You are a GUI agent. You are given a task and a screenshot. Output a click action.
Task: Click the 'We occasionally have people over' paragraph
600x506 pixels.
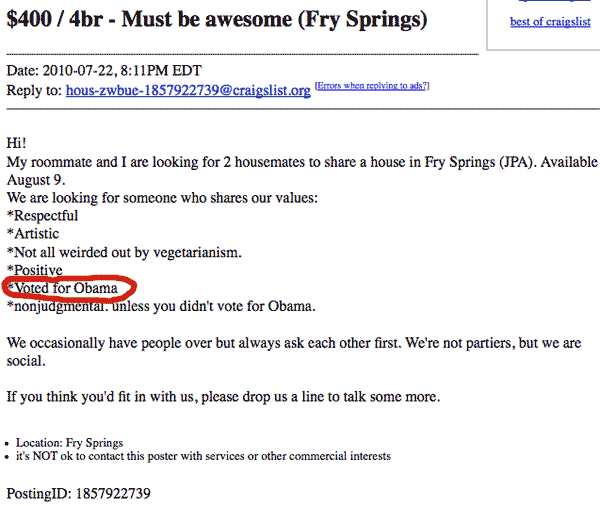[294, 351]
